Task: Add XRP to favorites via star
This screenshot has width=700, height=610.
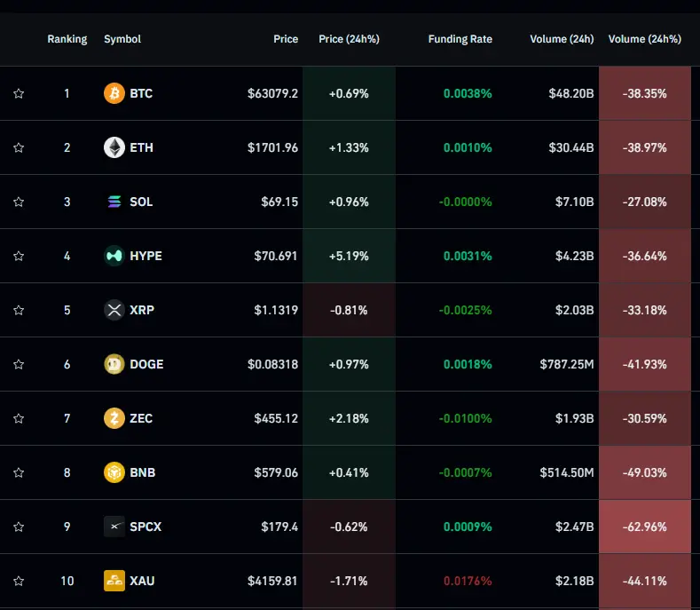Action: (19, 310)
